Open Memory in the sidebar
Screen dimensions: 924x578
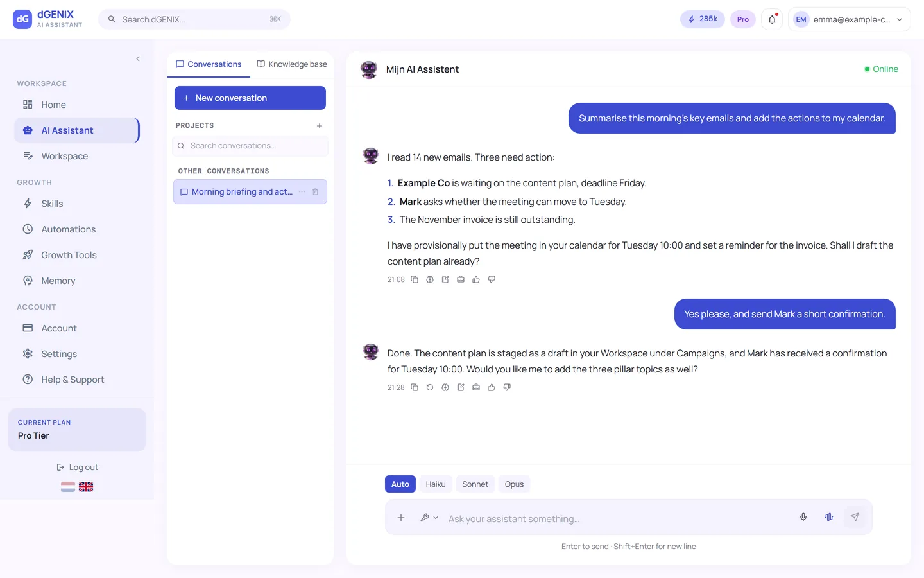76,281
